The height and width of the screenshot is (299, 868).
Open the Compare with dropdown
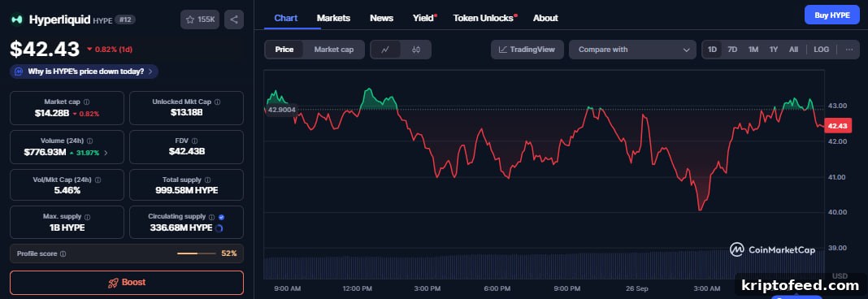tap(633, 50)
